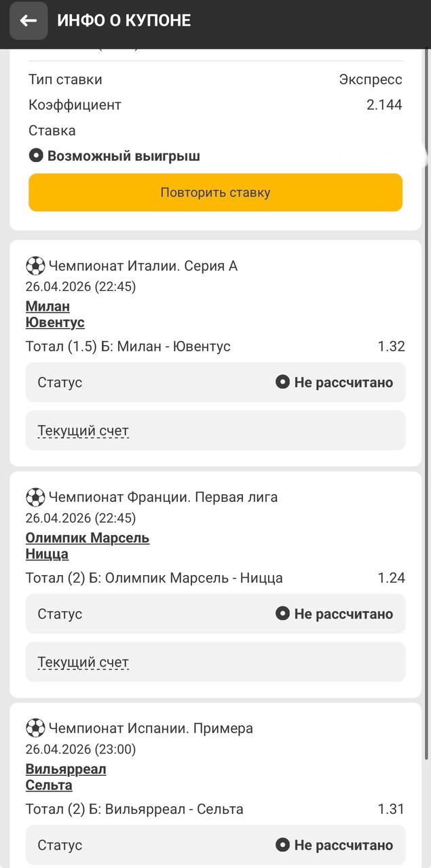Tap the back arrow button
This screenshot has width=431, height=868.
point(29,21)
